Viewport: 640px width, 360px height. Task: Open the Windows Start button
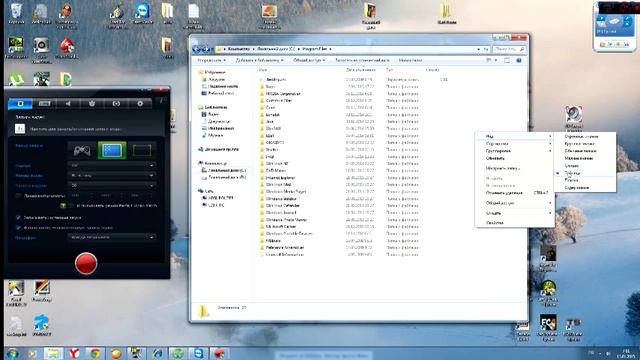13,353
